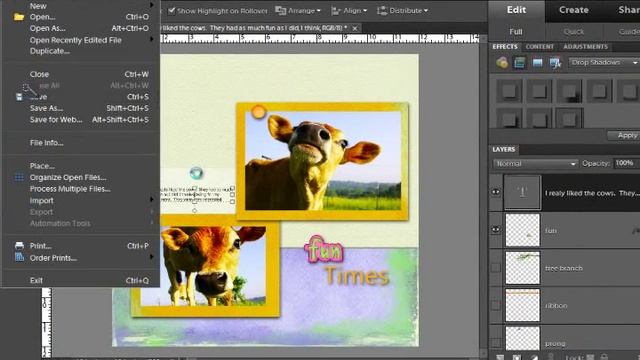This screenshot has height=360, width=640.
Task: Switch to the Content panel tab
Action: (x=540, y=47)
